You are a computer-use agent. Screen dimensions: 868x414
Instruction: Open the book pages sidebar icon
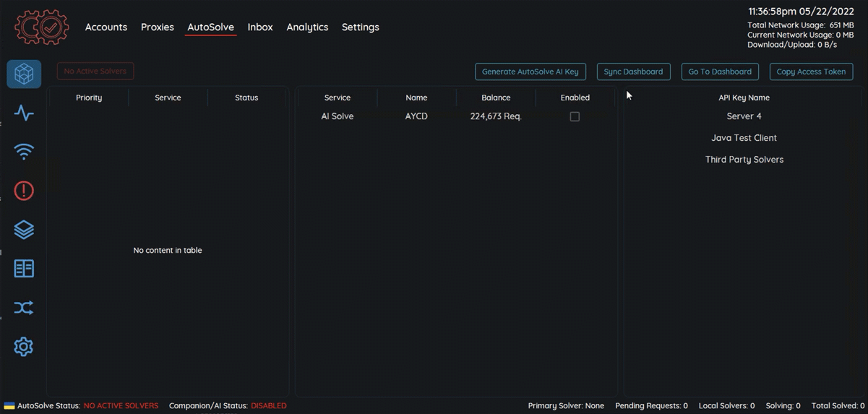pos(24,269)
